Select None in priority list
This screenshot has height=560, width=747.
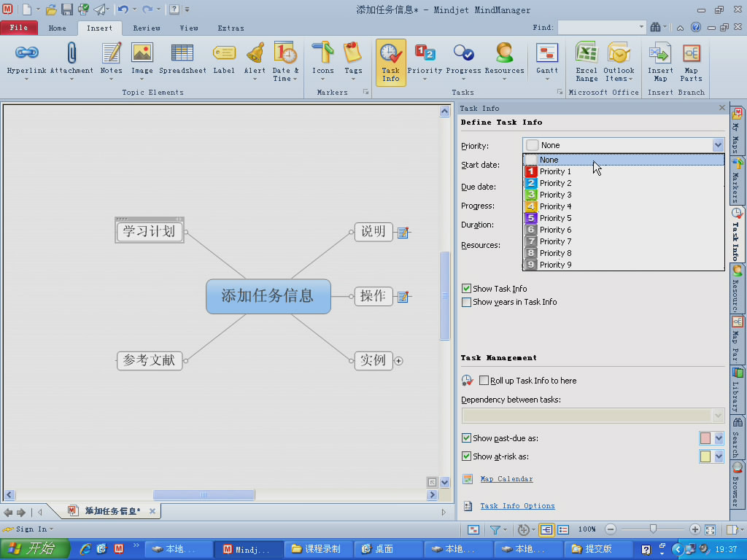coord(623,160)
